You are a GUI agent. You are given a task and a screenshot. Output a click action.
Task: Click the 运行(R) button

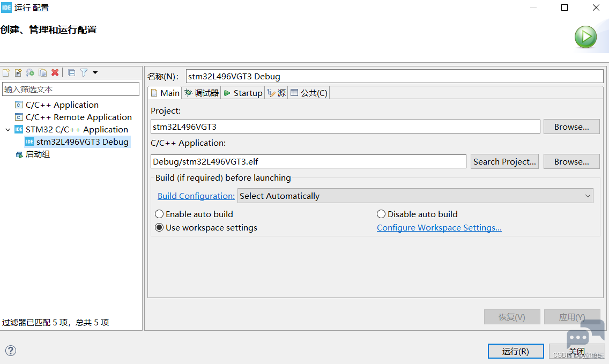(515, 351)
